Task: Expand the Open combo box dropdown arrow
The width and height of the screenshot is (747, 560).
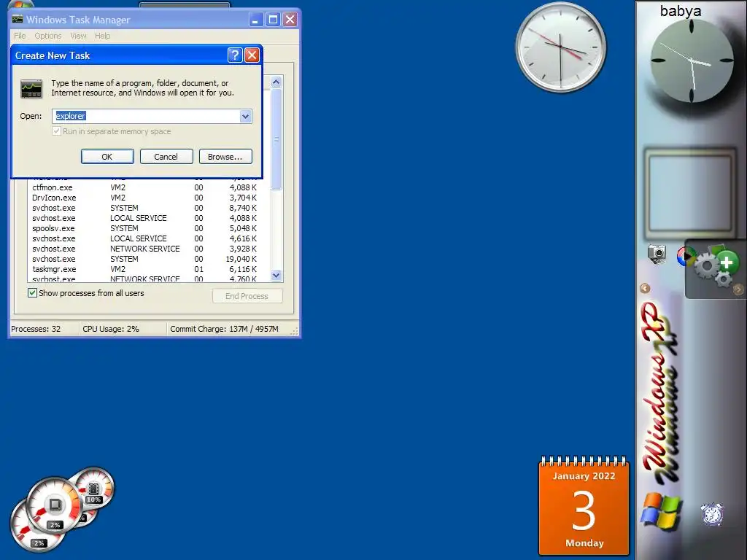Action: coord(245,116)
